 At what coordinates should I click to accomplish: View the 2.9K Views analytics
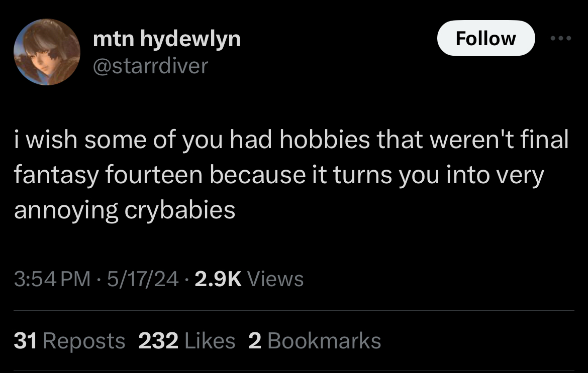tap(249, 279)
